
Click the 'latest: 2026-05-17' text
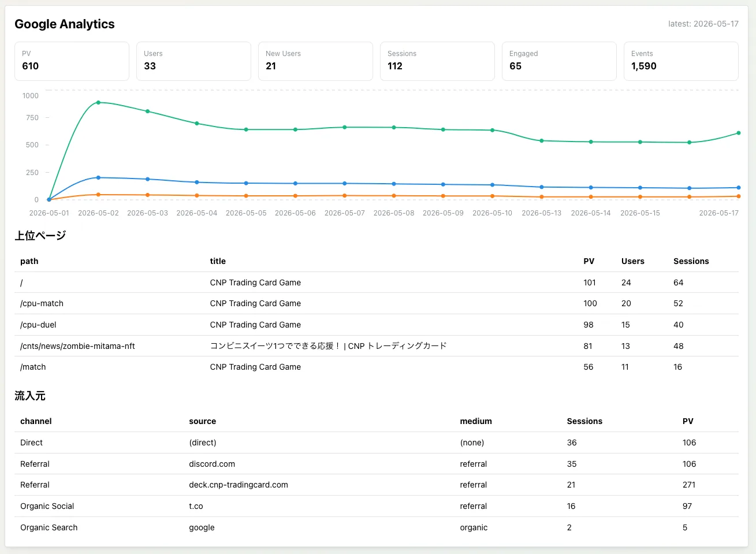(x=703, y=24)
